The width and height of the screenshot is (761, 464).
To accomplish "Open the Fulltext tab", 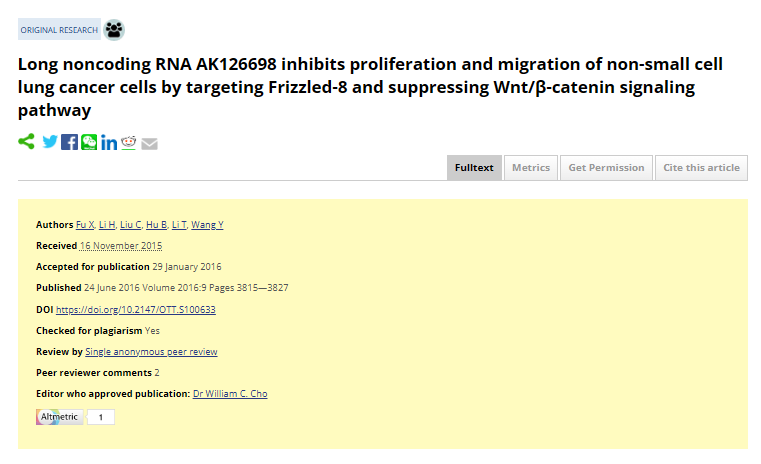I will coord(474,168).
